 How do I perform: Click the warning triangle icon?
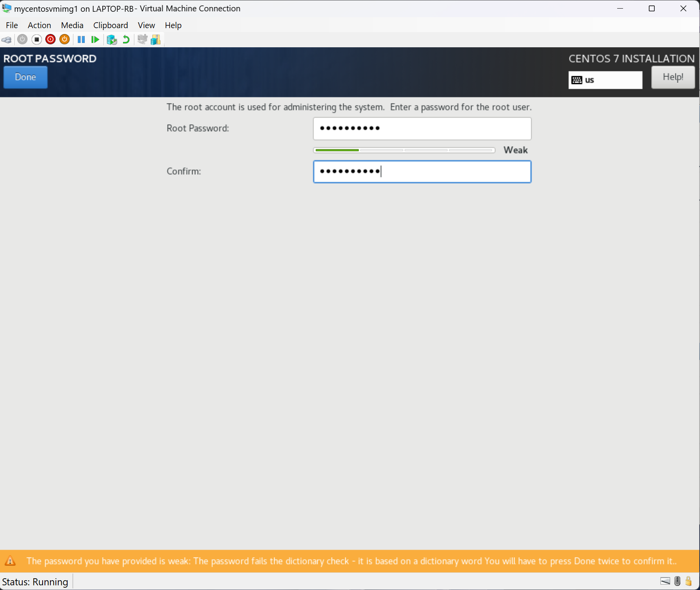pos(10,561)
